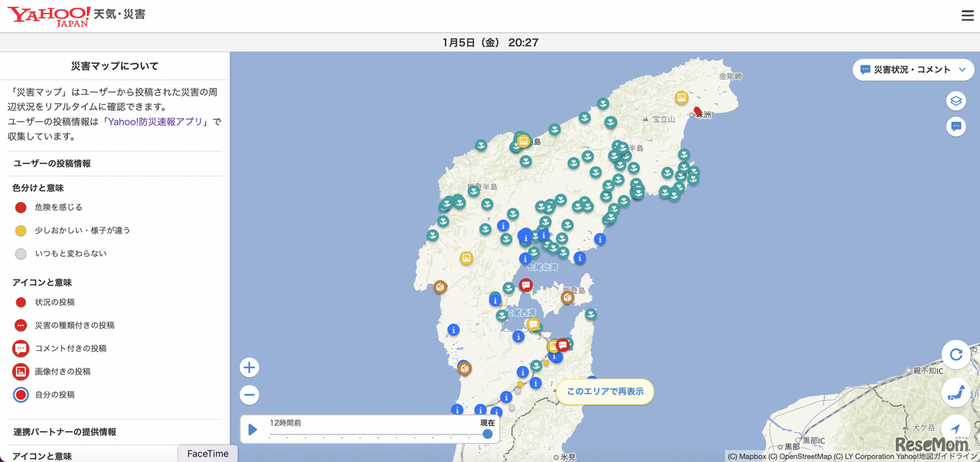The width and height of the screenshot is (980, 462).
Task: Click the 現在 timeline slider handle
Action: 488,434
